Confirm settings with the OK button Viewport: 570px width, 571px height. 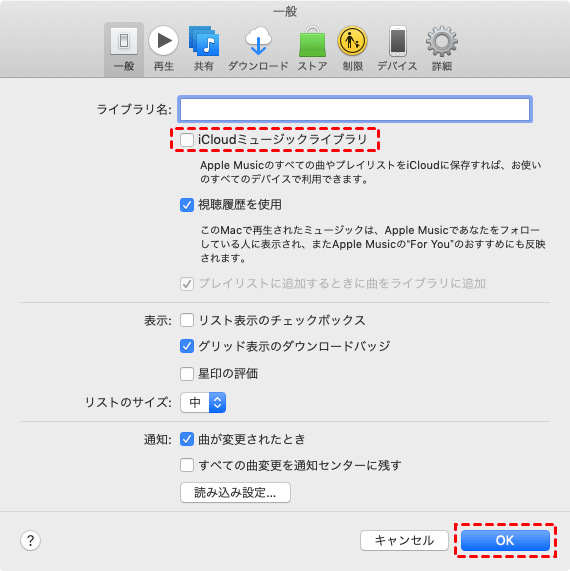tap(505, 540)
